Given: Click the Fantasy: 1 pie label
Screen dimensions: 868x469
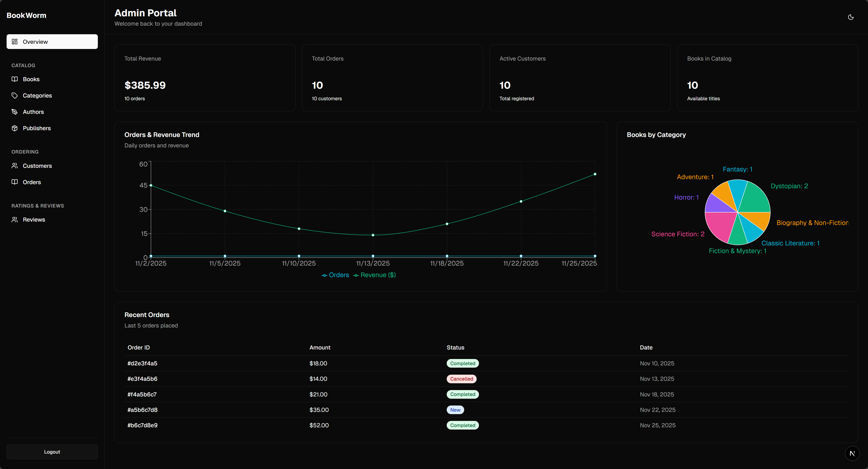Looking at the screenshot, I should pos(738,169).
